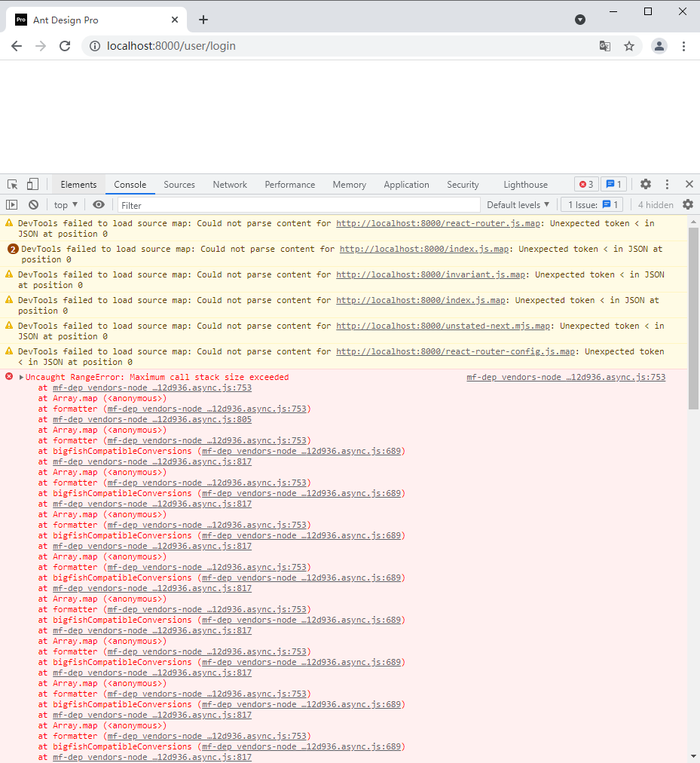Open DevTools settings gear

pyautogui.click(x=646, y=184)
